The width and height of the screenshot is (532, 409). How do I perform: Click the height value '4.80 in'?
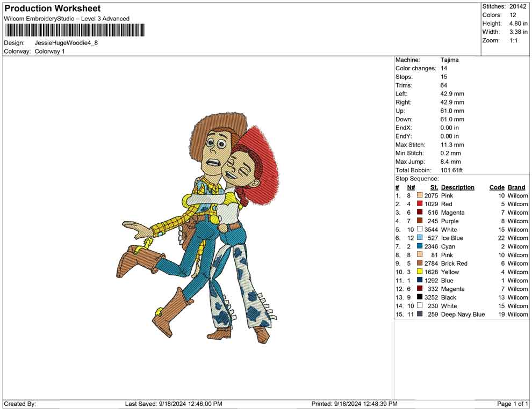519,24
